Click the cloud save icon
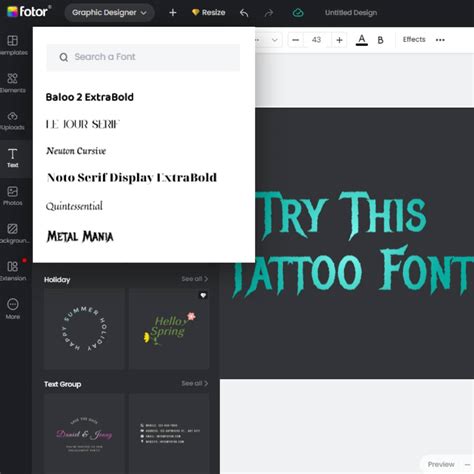474x474 pixels. 298,13
